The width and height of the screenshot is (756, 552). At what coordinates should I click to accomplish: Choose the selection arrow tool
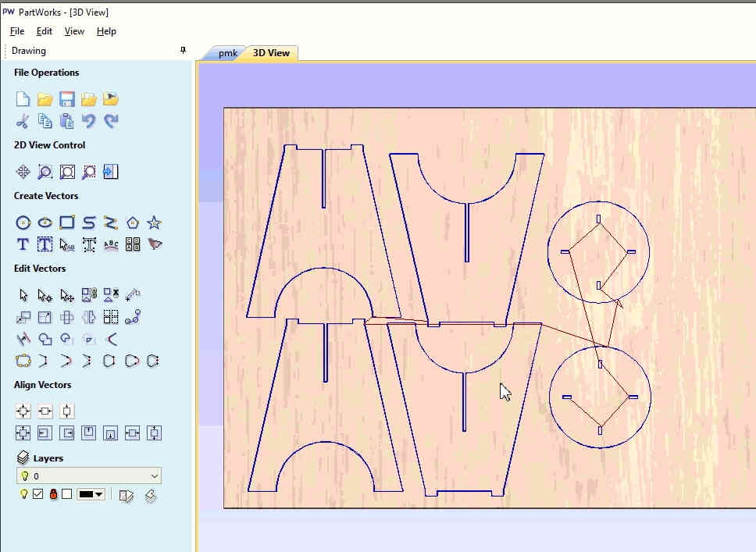23,294
